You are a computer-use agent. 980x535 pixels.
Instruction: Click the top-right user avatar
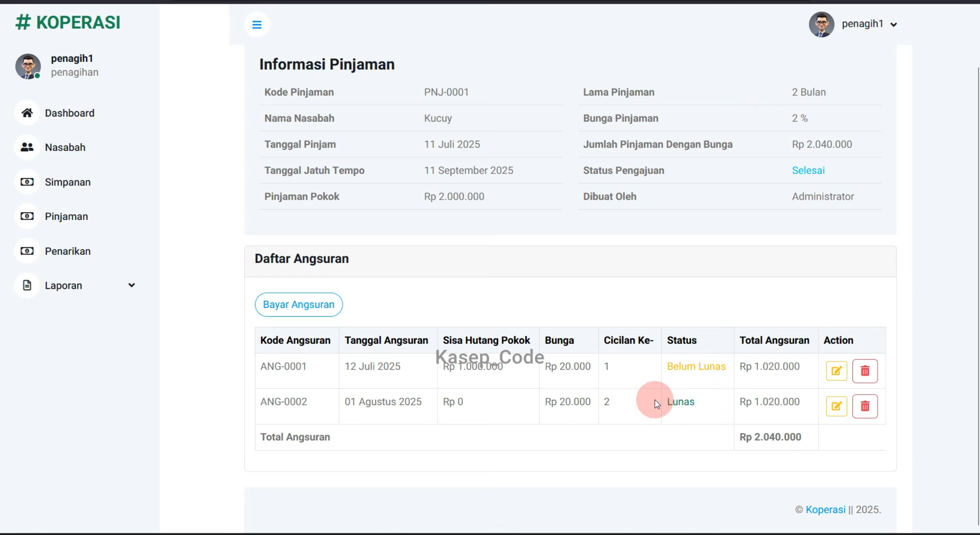[x=821, y=24]
